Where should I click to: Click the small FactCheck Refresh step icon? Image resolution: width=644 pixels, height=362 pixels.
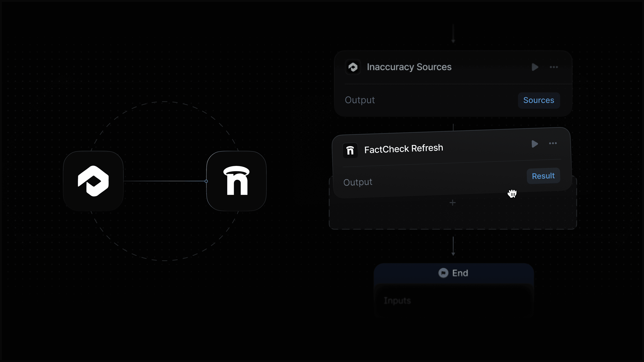click(350, 150)
